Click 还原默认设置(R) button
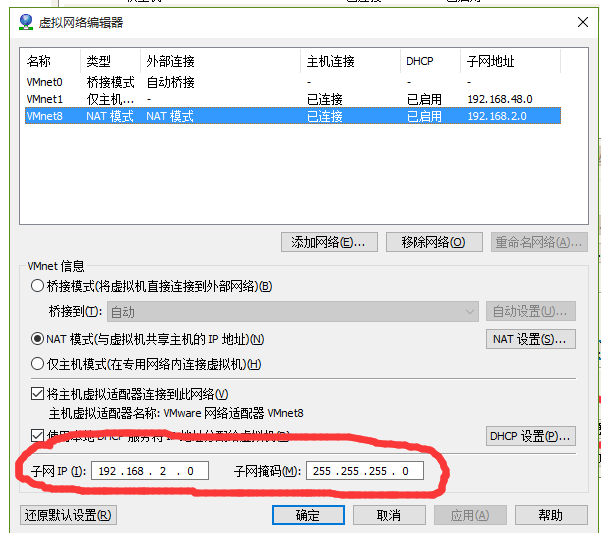This screenshot has height=533, width=601. pos(68,515)
